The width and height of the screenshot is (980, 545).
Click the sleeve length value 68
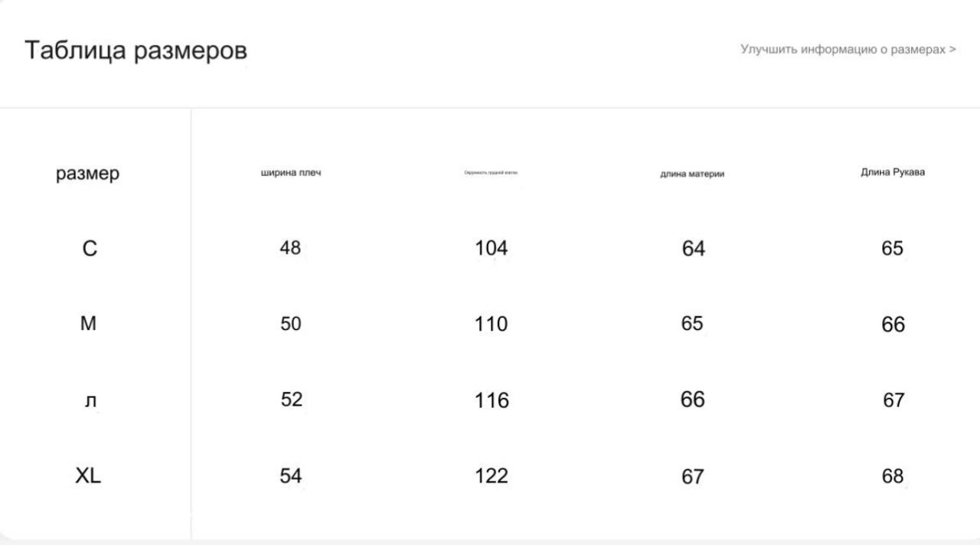(x=893, y=475)
